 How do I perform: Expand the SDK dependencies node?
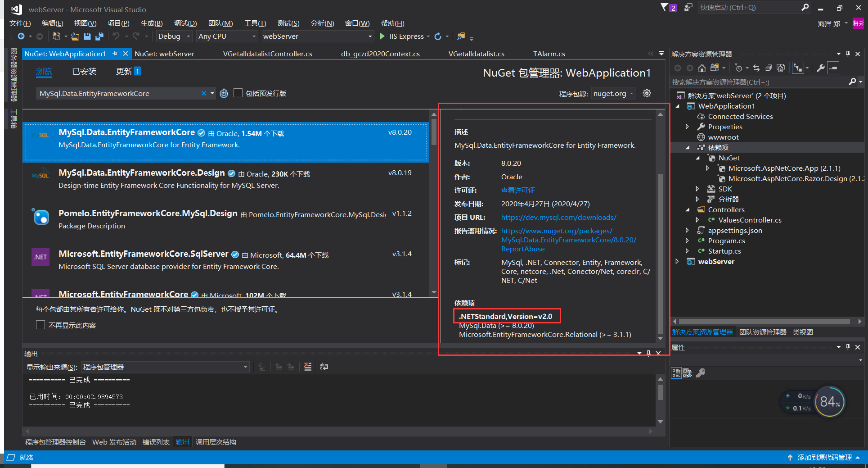click(x=697, y=189)
